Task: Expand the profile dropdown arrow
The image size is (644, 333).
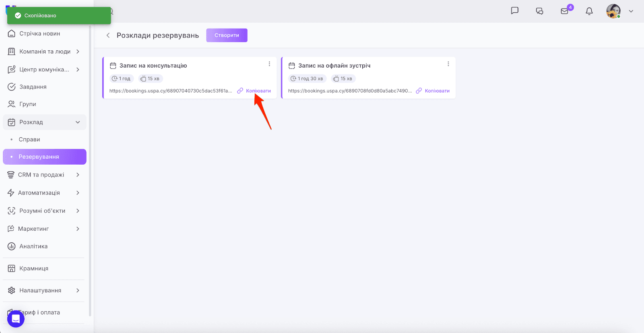Action: tap(631, 11)
